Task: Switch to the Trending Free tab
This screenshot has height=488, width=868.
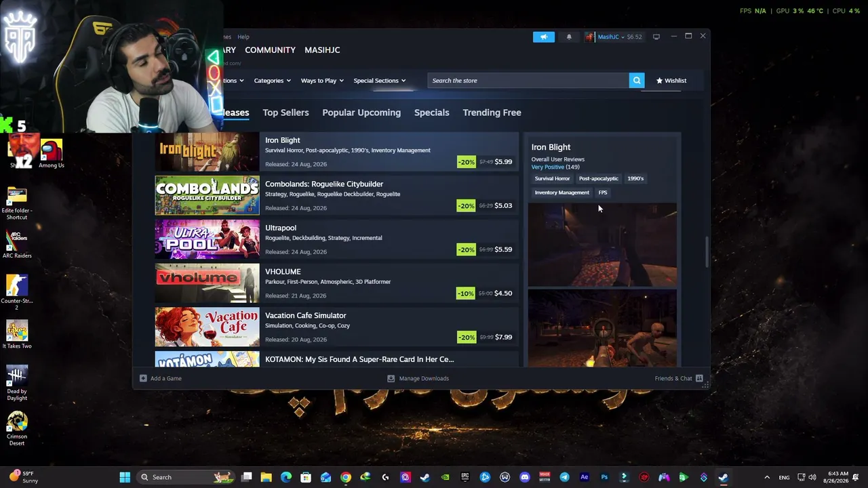Action: pos(492,113)
